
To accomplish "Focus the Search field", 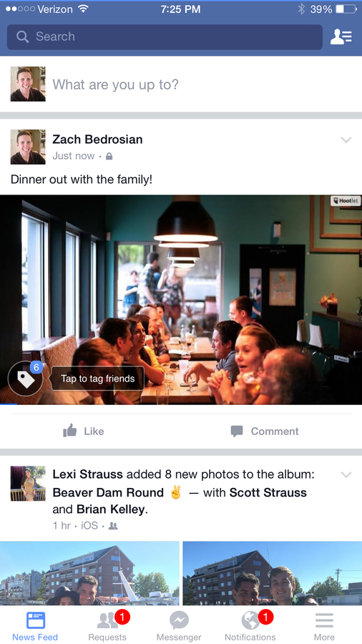I will tap(165, 37).
